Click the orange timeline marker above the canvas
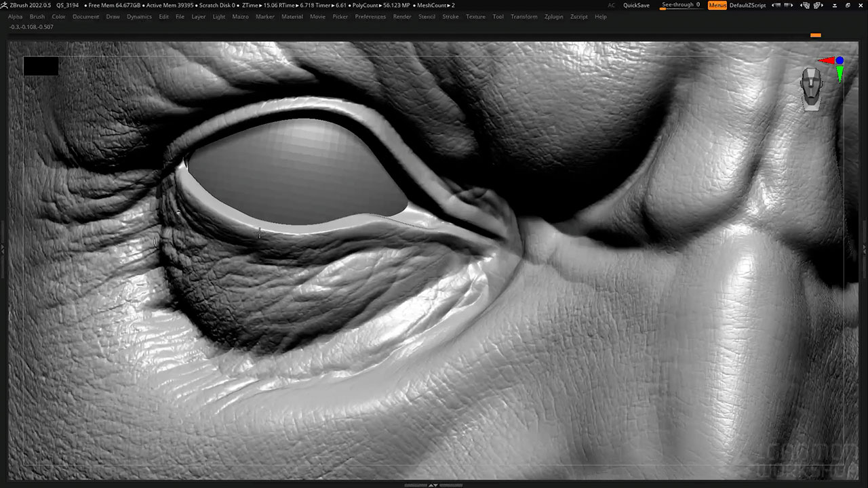868x488 pixels. 815,35
